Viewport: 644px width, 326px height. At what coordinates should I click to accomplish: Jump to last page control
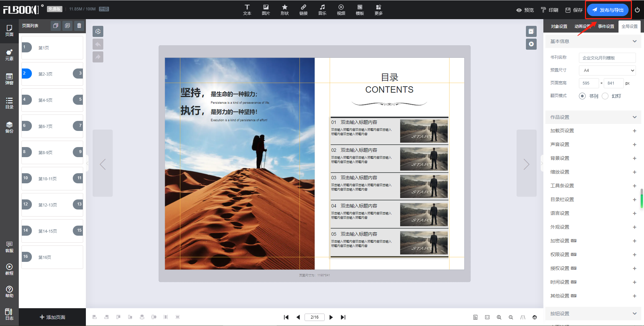343,317
